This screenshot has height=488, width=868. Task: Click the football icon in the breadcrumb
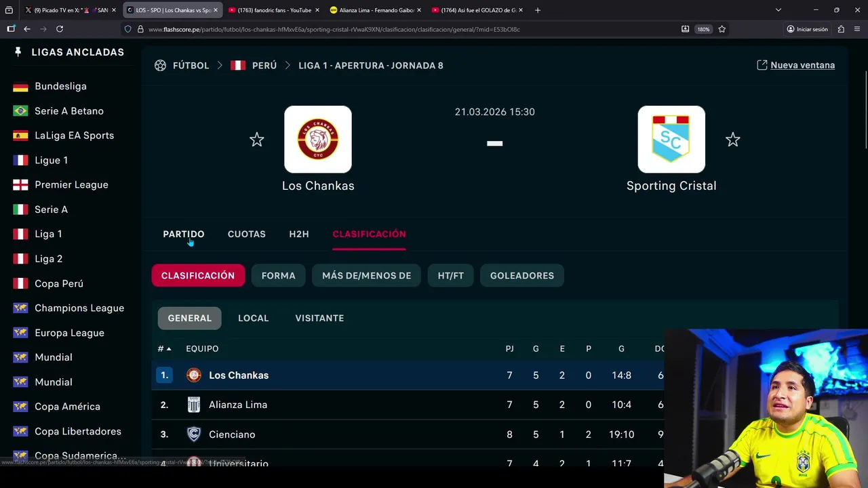pos(160,66)
